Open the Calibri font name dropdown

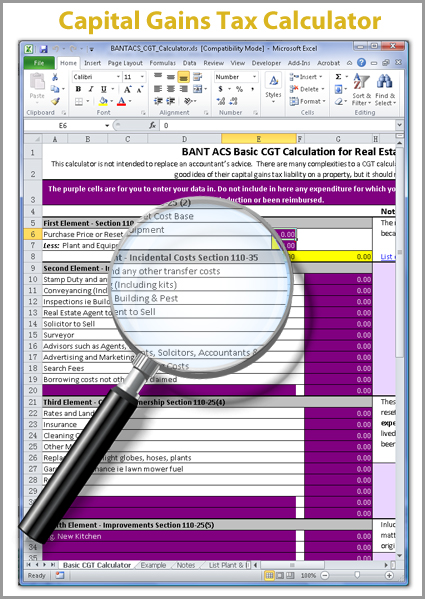118,77
